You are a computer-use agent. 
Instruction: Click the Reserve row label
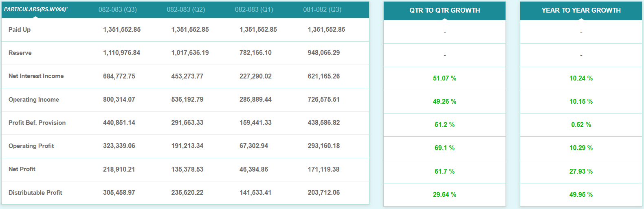coord(20,53)
